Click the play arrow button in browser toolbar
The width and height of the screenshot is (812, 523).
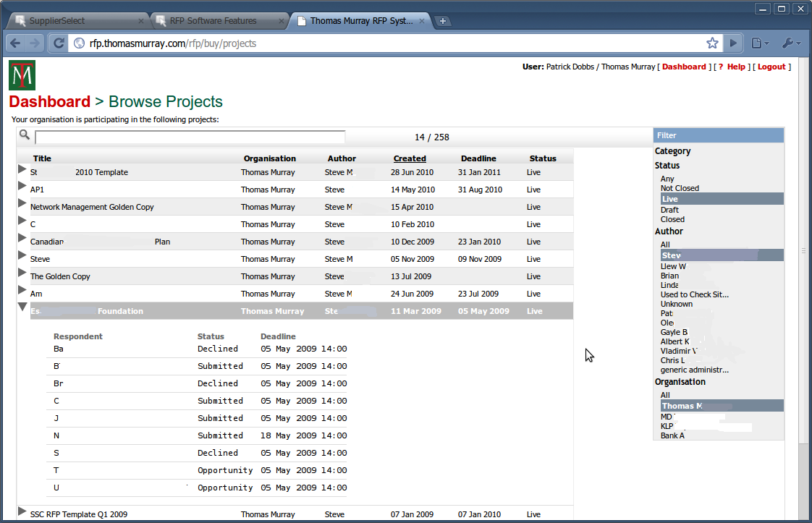(733, 43)
